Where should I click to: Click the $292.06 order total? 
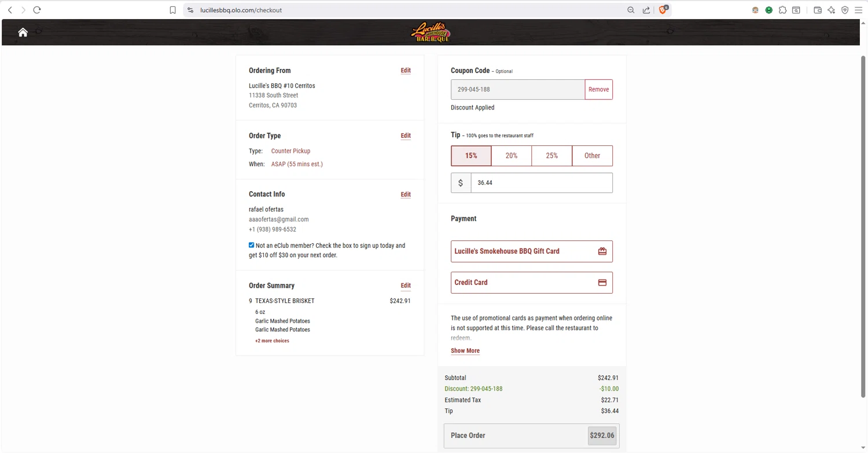pyautogui.click(x=602, y=436)
